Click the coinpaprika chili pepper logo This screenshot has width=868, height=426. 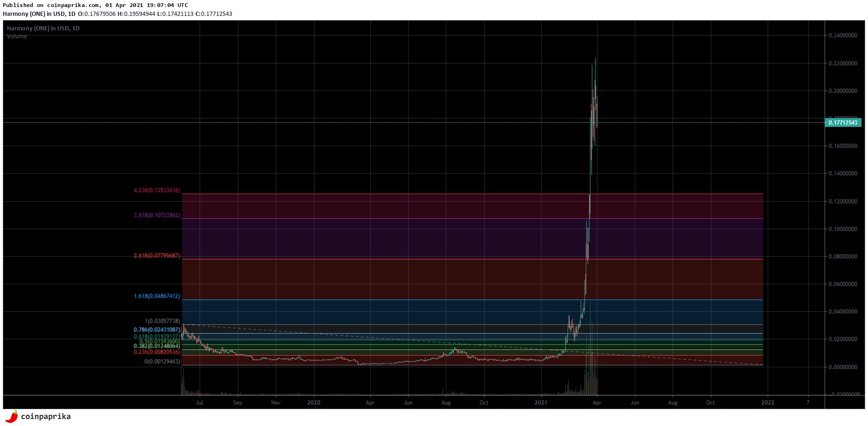[x=11, y=416]
